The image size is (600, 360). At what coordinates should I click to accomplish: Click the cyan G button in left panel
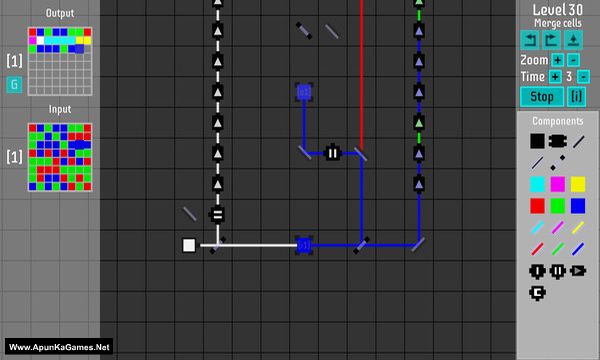click(14, 85)
